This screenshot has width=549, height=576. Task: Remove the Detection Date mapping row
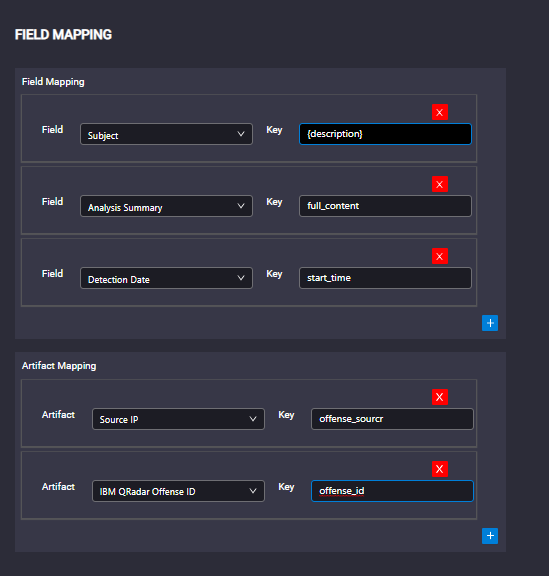coord(439,256)
